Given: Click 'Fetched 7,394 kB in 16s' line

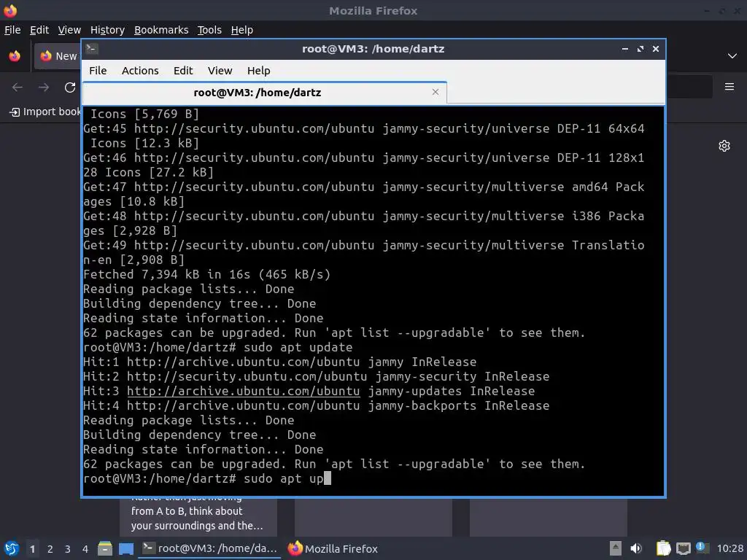Looking at the screenshot, I should pos(206,274).
